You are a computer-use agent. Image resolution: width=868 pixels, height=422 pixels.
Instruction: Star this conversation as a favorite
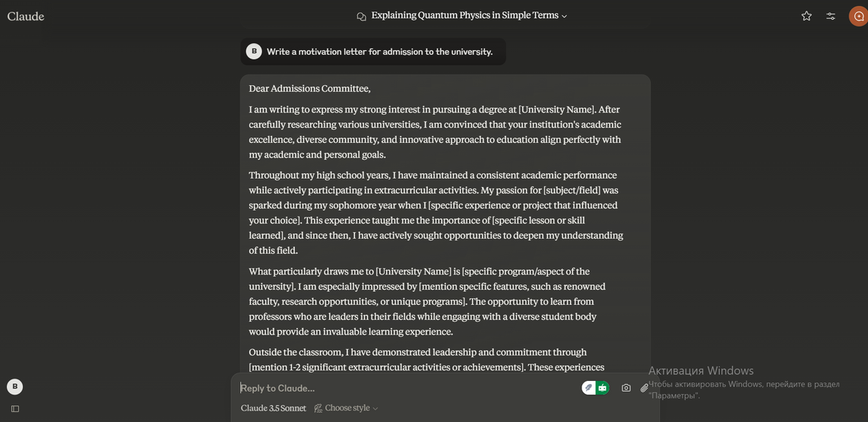[806, 16]
